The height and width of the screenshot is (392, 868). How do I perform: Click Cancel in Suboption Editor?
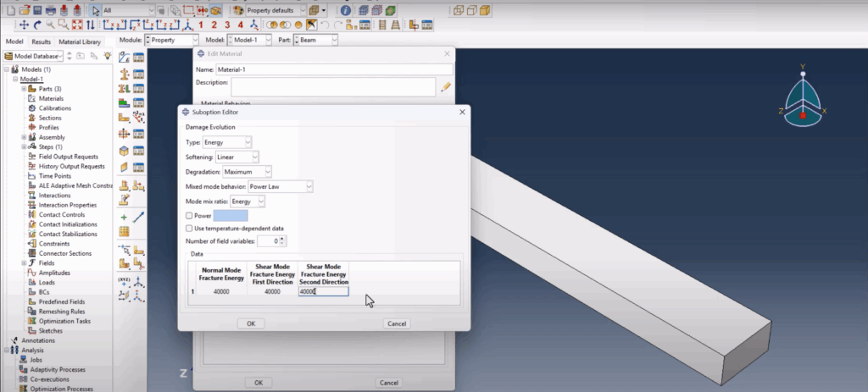pos(397,323)
